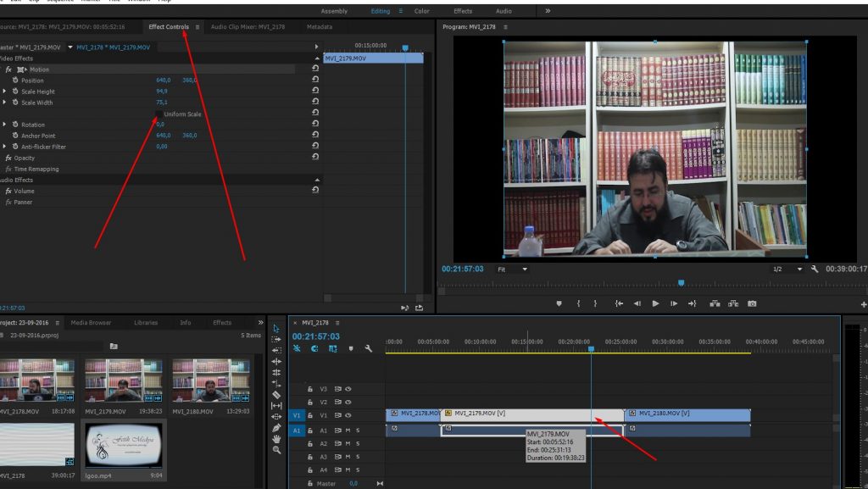
Task: Switch to the Assembly workspace
Action: [x=334, y=11]
